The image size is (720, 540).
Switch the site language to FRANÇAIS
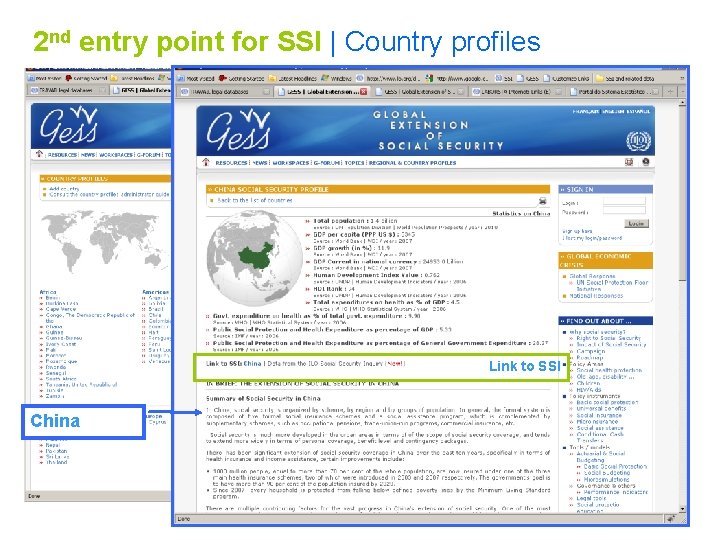pyautogui.click(x=585, y=111)
